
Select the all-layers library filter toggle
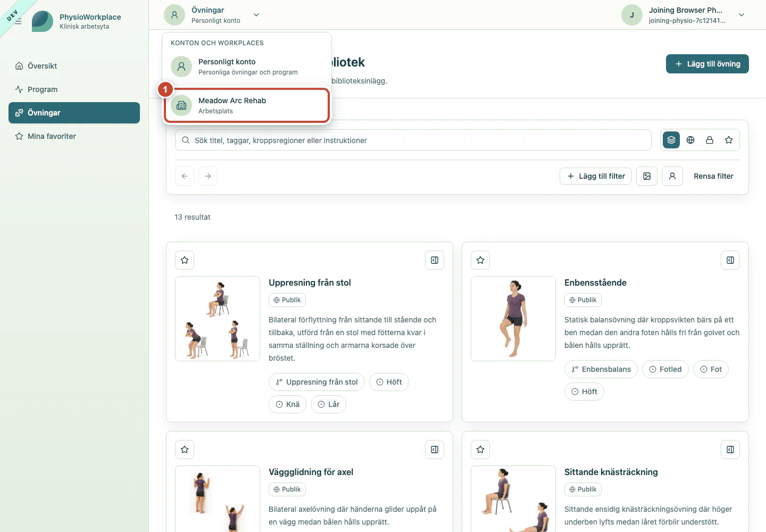click(x=671, y=140)
